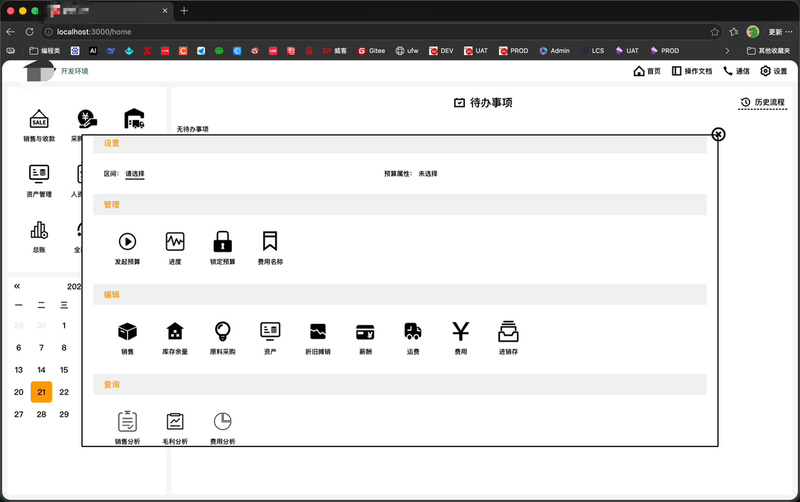Image resolution: width=800 pixels, height=502 pixels.
Task: Open 库存余量 warehouse icon
Action: 175,332
